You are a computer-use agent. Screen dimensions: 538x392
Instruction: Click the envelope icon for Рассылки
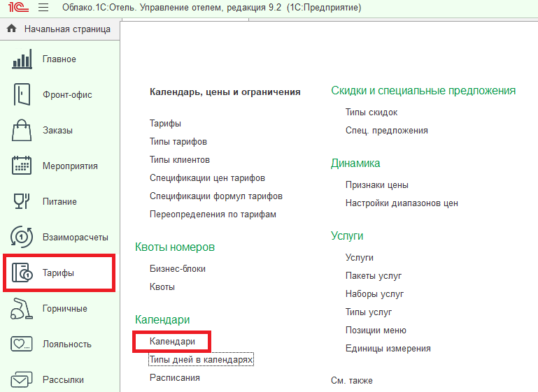coord(22,379)
